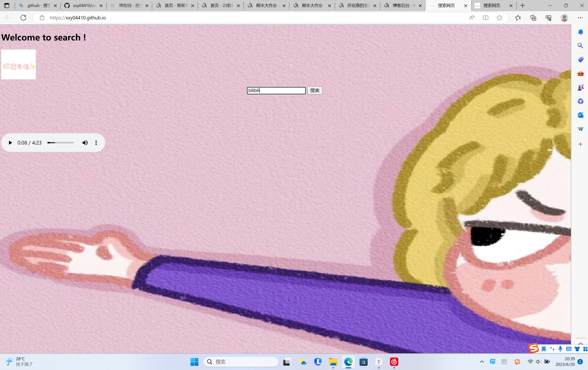Open the browser Collections panel
Screen dimensions: 588x370
533,18
